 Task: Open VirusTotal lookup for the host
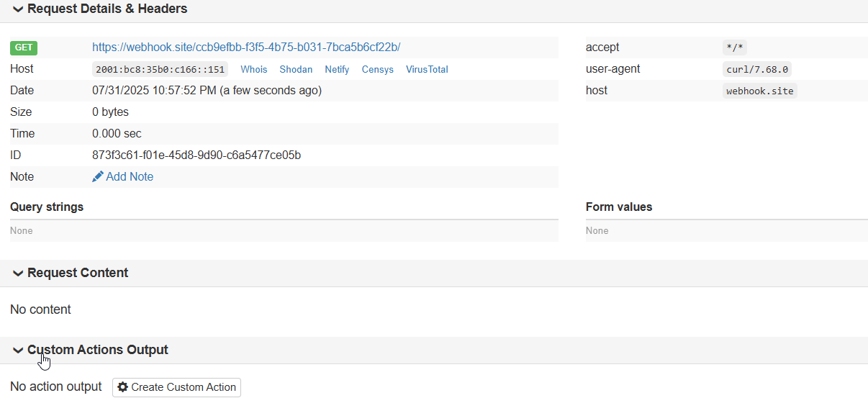427,70
